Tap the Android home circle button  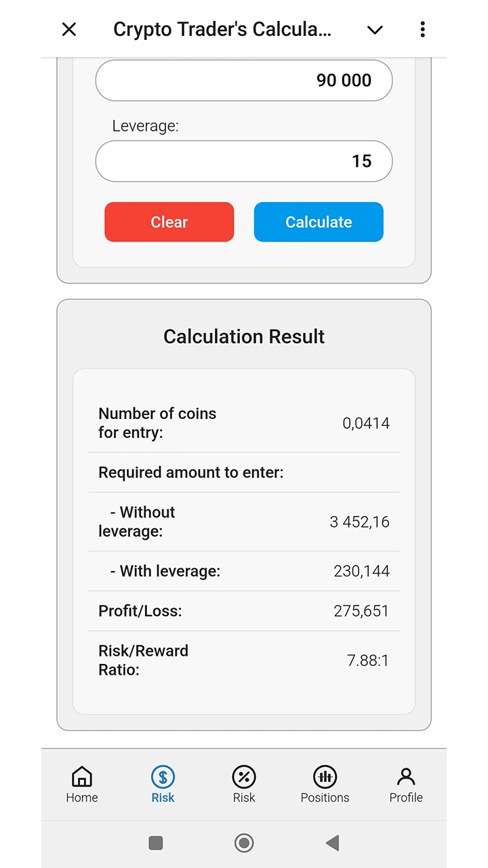click(x=244, y=843)
